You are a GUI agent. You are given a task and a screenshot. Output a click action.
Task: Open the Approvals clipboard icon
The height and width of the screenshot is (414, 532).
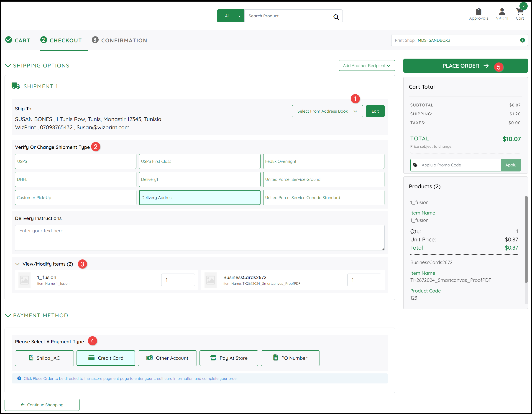click(x=478, y=12)
